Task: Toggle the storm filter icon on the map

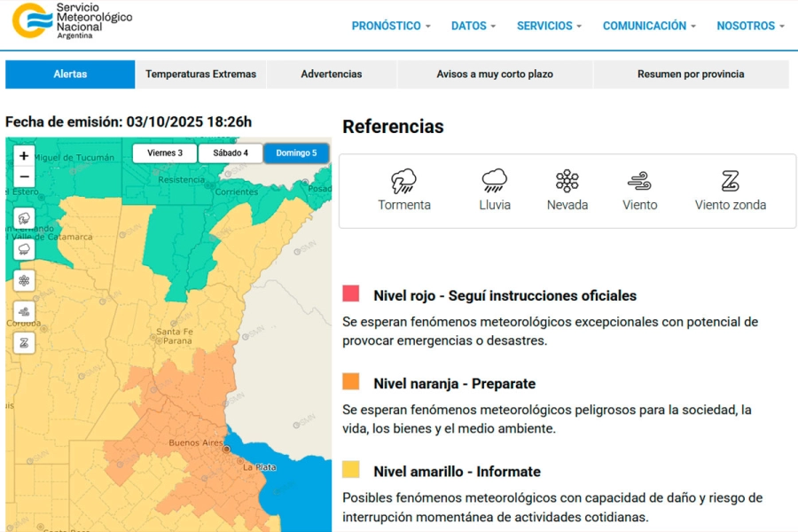Action: (x=24, y=218)
